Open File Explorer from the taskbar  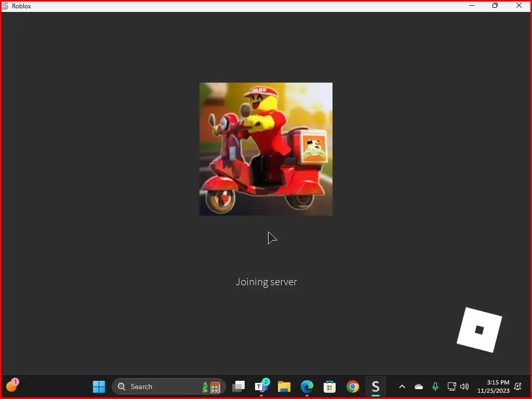point(284,387)
